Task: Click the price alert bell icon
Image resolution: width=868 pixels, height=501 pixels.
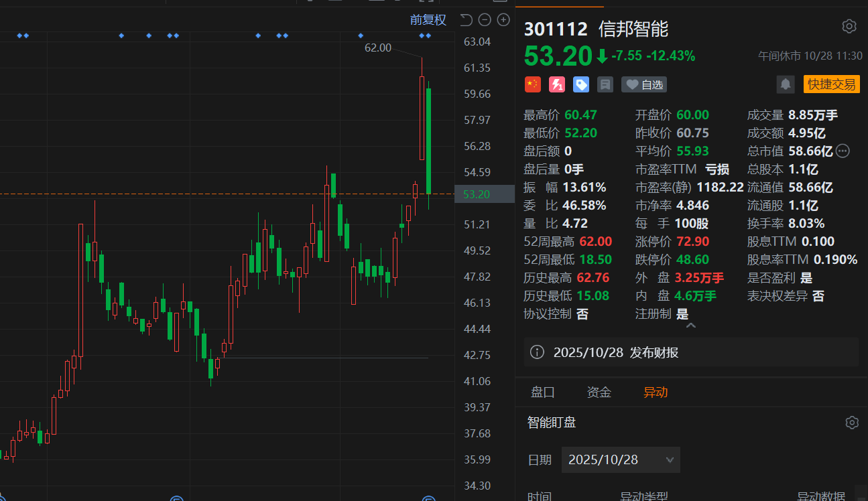Action: tap(785, 84)
